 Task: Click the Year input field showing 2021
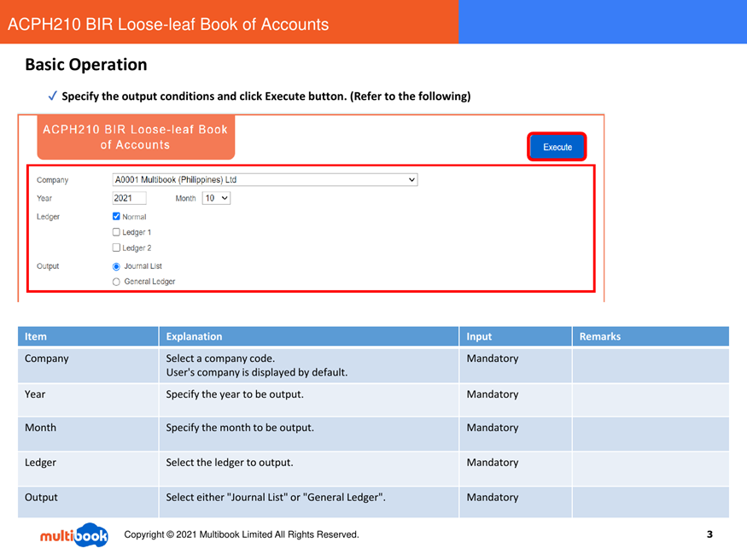coord(129,198)
